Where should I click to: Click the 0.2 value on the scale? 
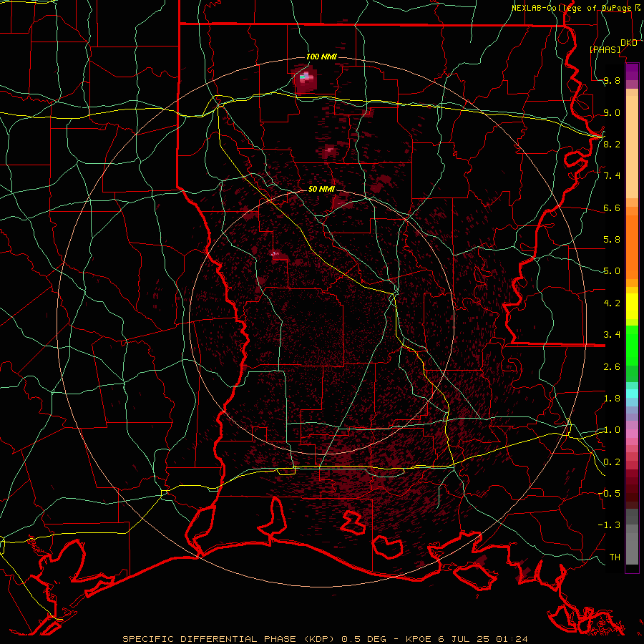[612, 462]
